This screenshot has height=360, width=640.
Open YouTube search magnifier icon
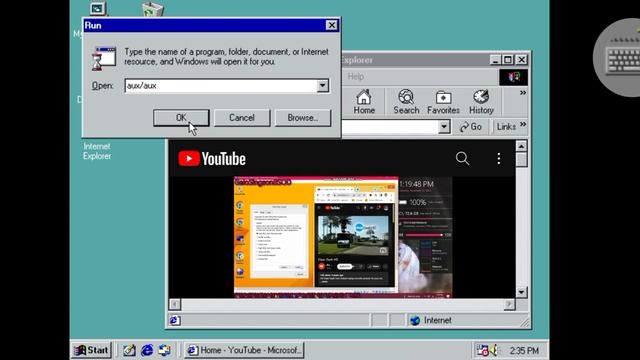462,158
